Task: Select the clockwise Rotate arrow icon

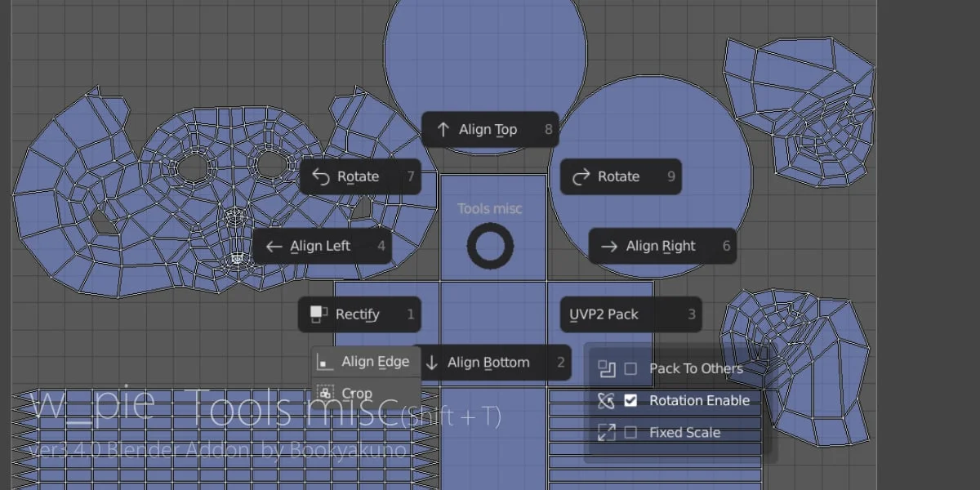Action: click(580, 176)
